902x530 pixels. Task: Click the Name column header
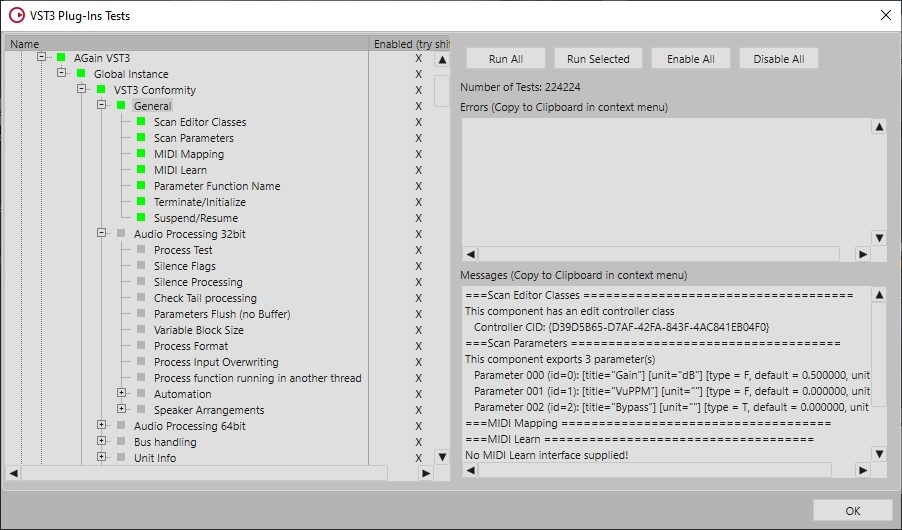click(187, 44)
